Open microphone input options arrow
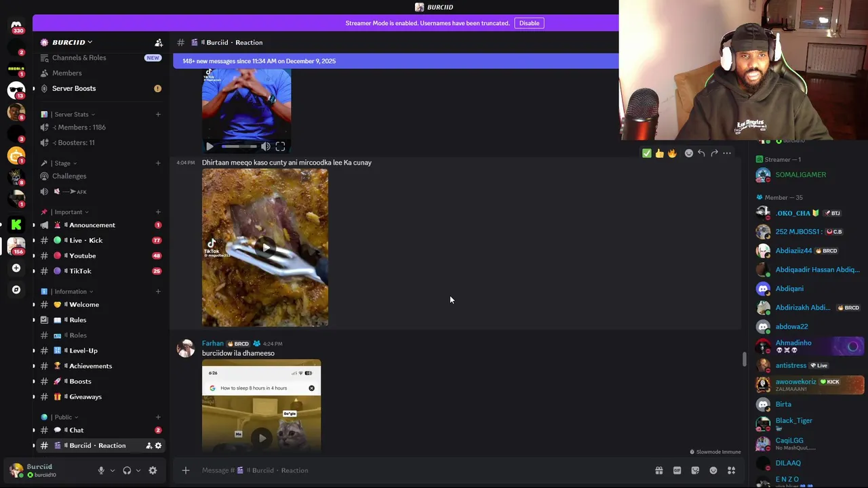The image size is (868, 488). [113, 470]
